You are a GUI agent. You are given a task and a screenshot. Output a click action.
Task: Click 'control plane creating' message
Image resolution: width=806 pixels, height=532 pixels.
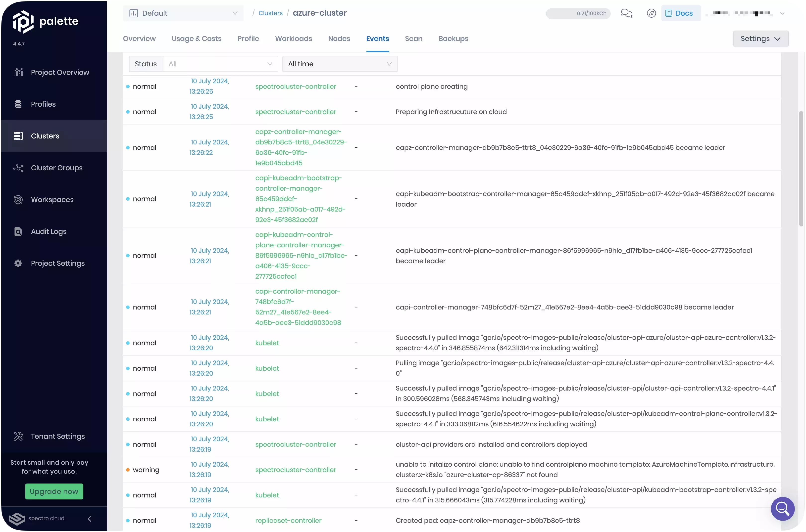pos(432,87)
